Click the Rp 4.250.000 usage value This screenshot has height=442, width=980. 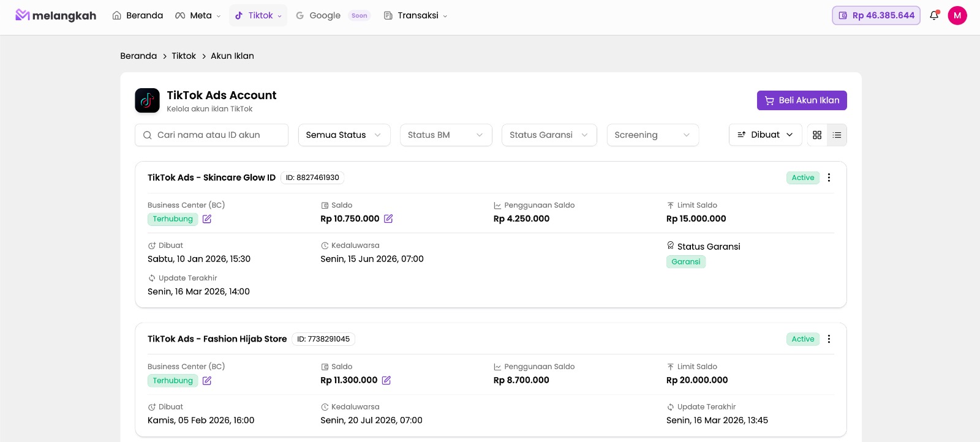(521, 219)
